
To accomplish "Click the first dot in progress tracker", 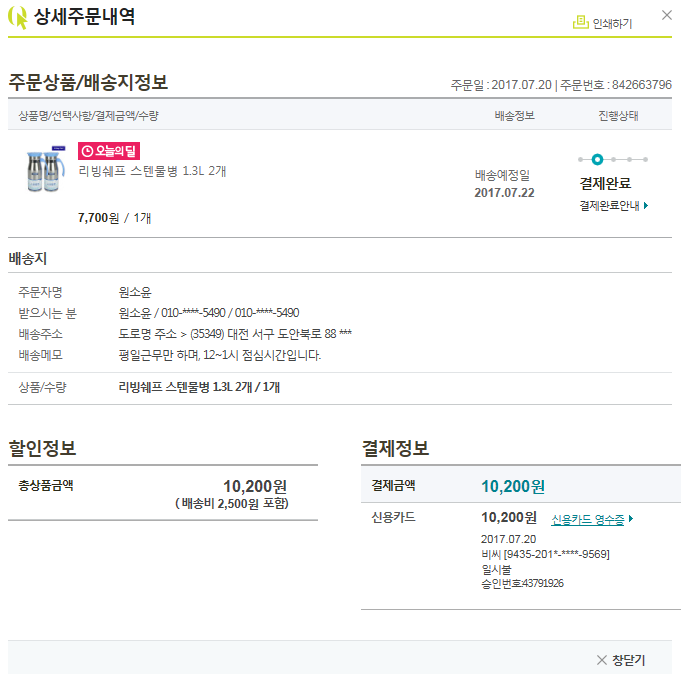I will click(x=581, y=159).
